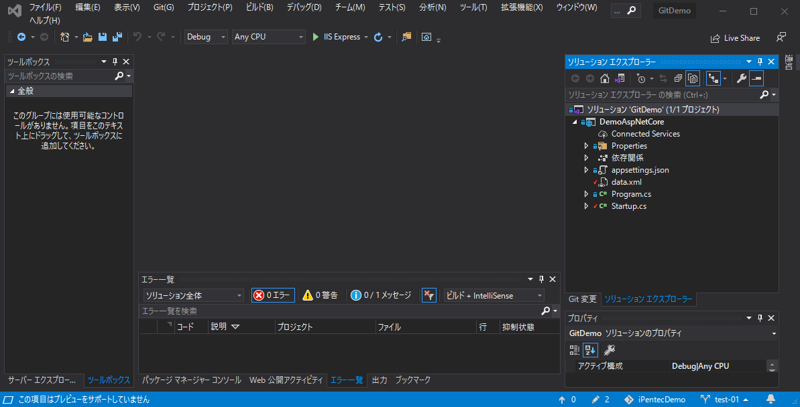
Task: Click the Pending Changes Filter clock icon
Action: [641, 79]
